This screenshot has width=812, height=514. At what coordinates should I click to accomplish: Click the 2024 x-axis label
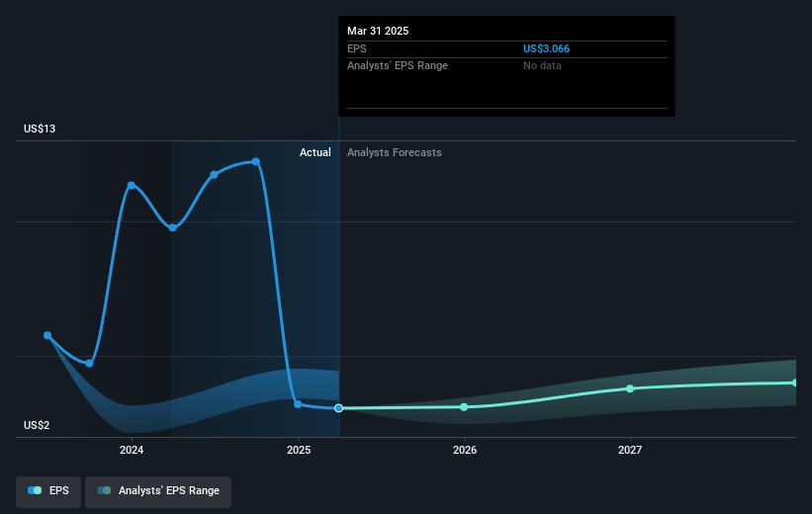pos(132,450)
